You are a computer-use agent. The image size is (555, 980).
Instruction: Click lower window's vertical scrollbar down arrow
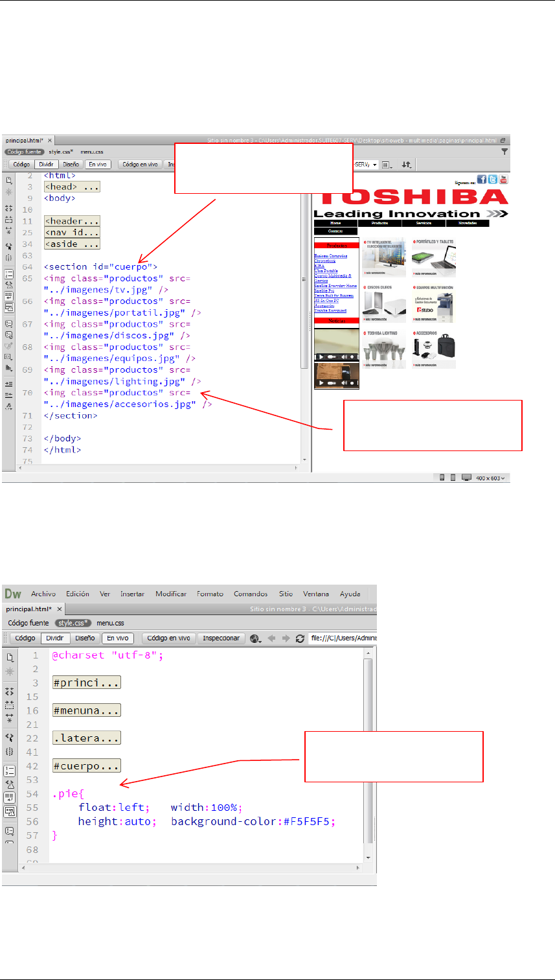tap(368, 857)
